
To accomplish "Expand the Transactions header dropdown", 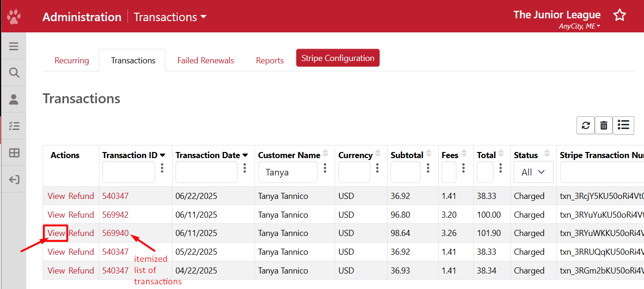I will pyautogui.click(x=170, y=17).
